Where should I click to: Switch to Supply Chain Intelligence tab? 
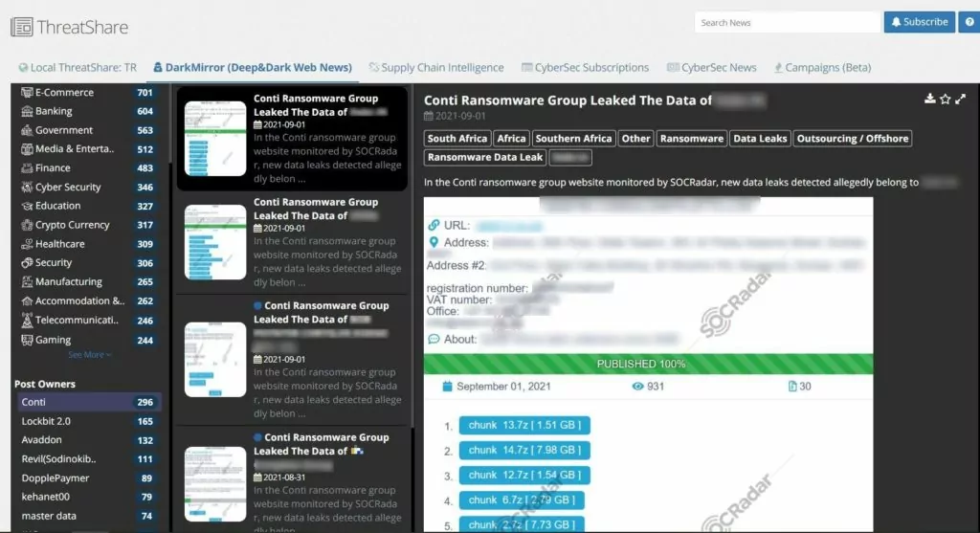point(436,68)
